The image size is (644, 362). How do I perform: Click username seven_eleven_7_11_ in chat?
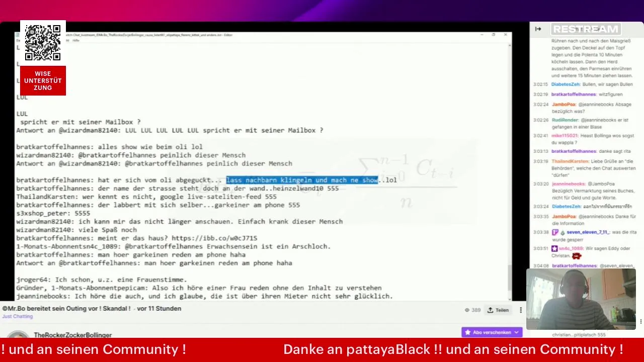pos(588,232)
